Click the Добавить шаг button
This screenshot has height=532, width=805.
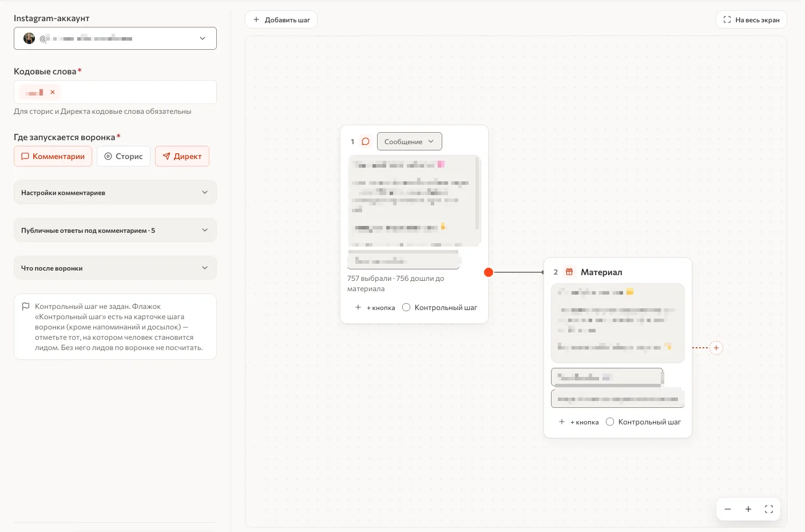tap(281, 19)
